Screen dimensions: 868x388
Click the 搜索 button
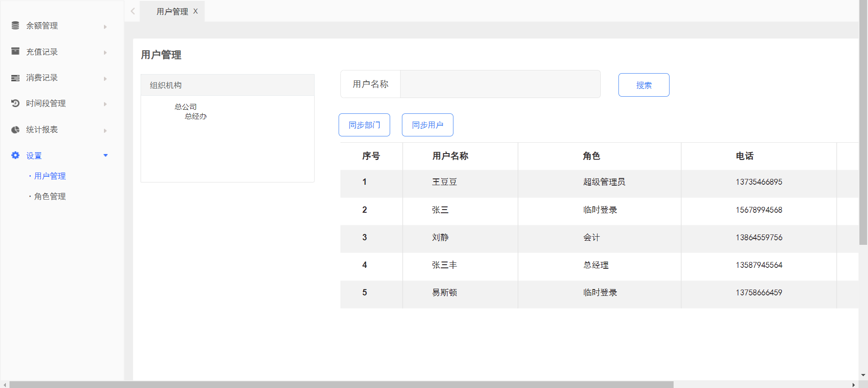[644, 85]
